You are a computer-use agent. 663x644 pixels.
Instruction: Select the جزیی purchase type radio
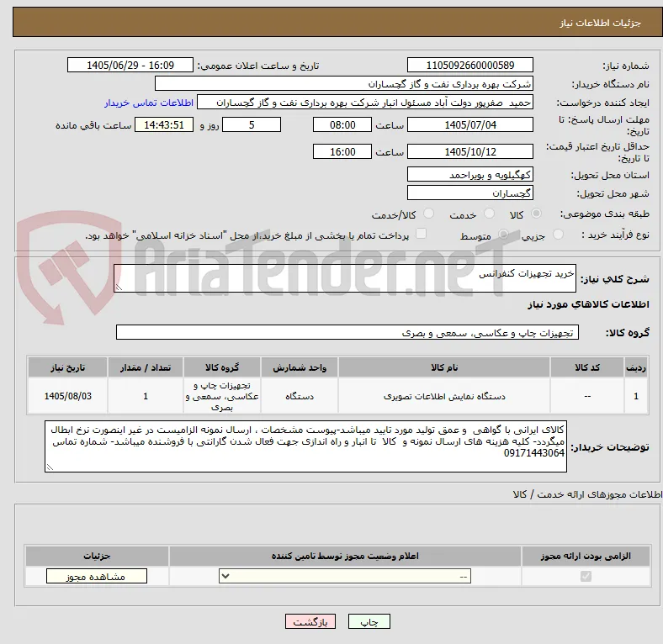(558, 235)
